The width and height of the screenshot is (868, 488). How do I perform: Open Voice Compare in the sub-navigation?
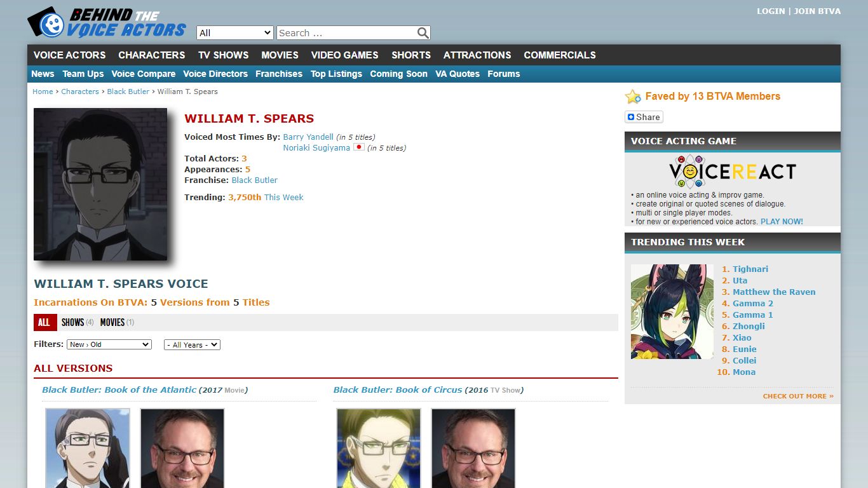(x=144, y=74)
